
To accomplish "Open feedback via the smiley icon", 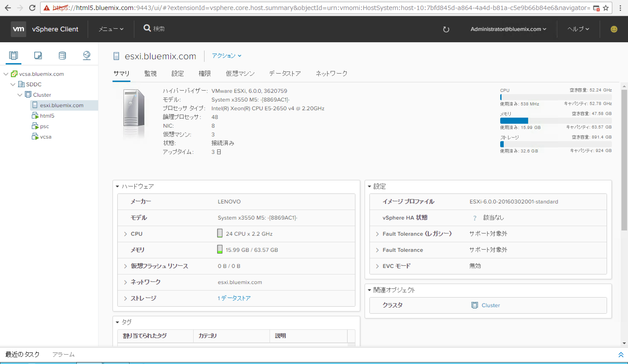I will [x=614, y=29].
